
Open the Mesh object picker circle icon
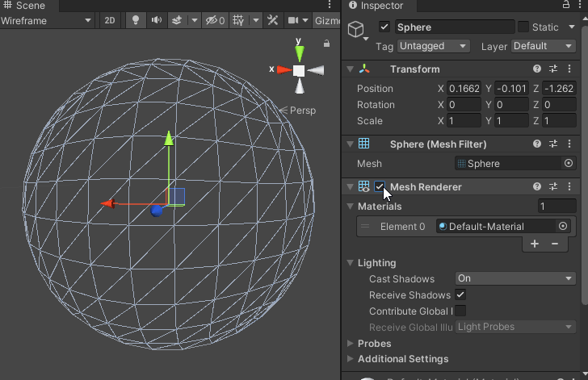pos(569,163)
